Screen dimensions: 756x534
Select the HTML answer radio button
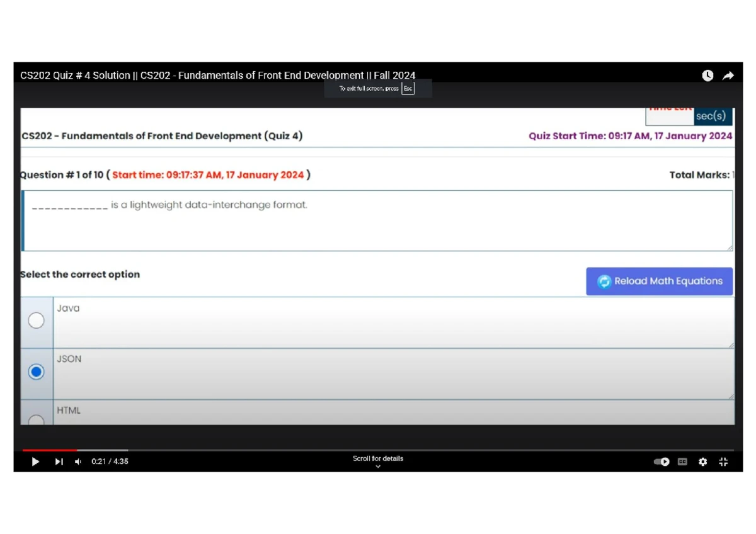(x=36, y=421)
